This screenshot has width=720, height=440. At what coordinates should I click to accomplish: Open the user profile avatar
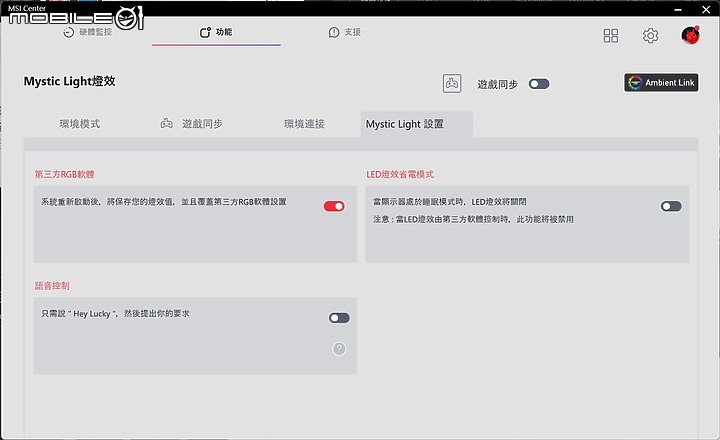[x=690, y=35]
